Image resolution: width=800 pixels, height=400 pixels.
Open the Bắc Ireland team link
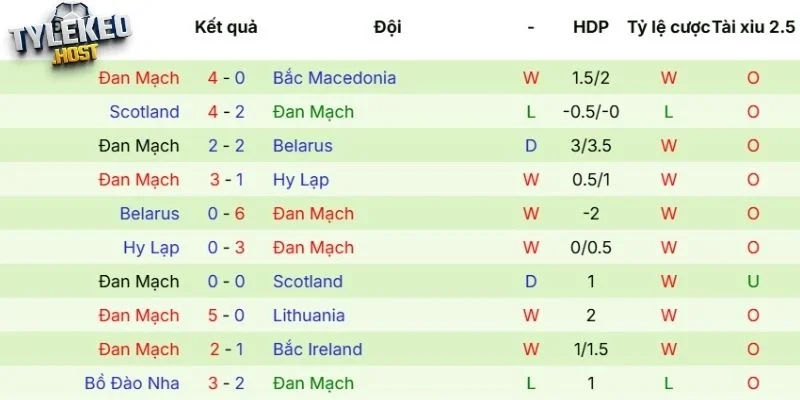click(317, 350)
